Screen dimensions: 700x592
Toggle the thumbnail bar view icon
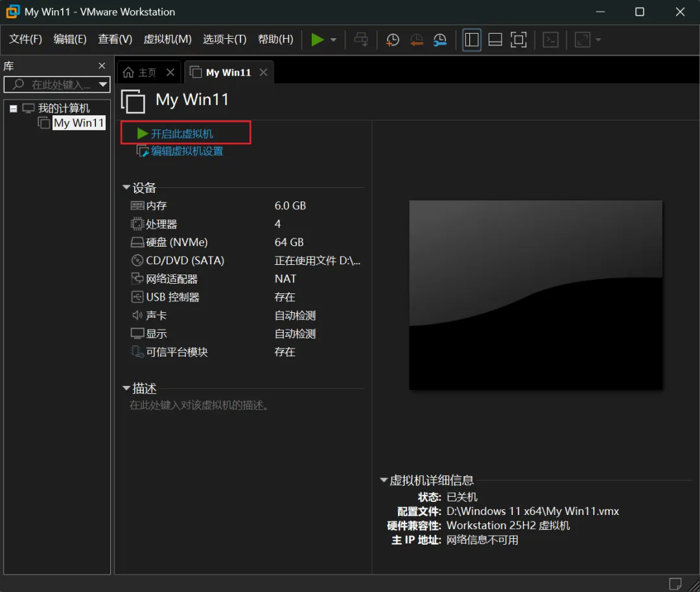495,40
